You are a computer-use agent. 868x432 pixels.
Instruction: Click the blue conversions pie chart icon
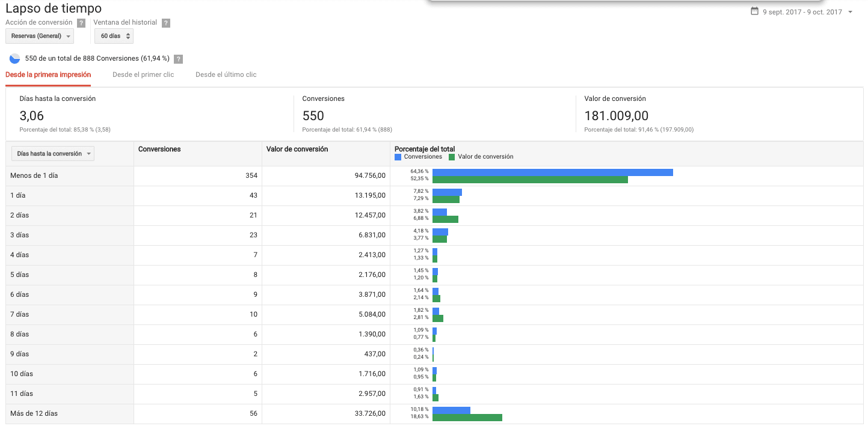point(14,59)
